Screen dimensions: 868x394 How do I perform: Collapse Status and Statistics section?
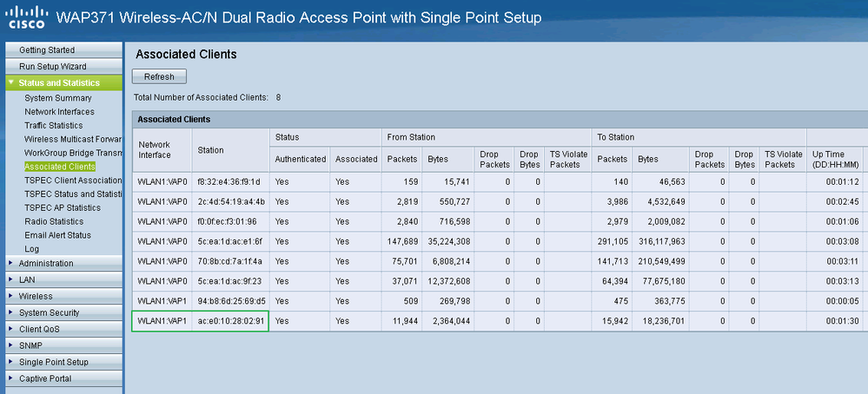click(x=63, y=83)
